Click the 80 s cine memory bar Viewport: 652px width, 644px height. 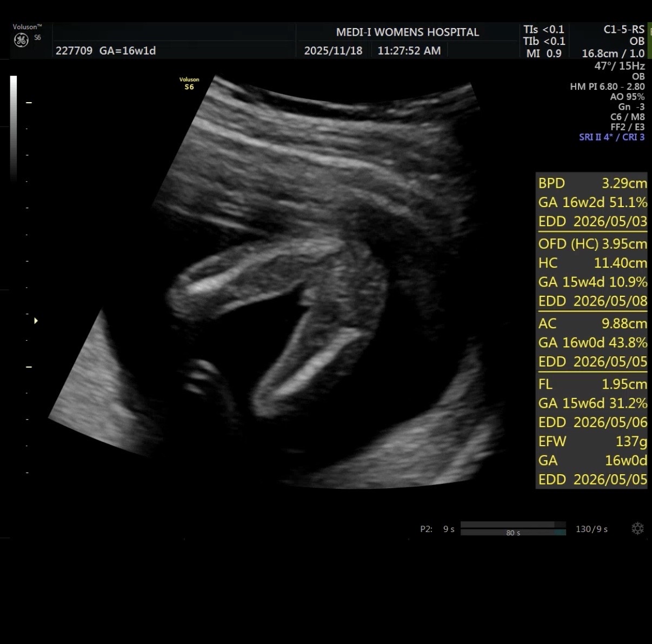click(513, 533)
